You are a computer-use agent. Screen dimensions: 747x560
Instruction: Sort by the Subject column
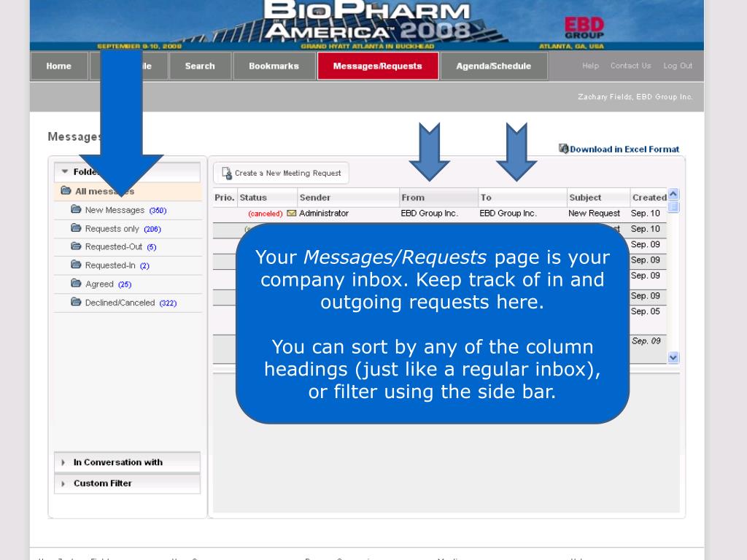tap(598, 197)
